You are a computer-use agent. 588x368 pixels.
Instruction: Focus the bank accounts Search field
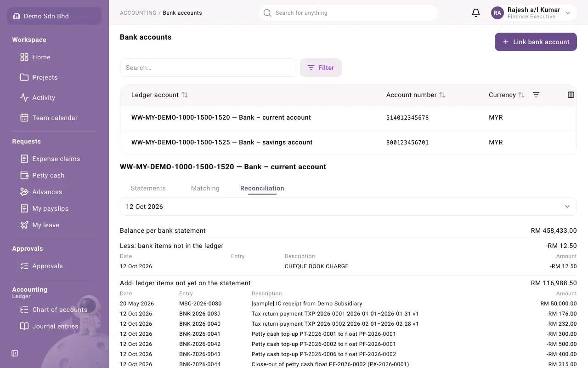pyautogui.click(x=208, y=68)
